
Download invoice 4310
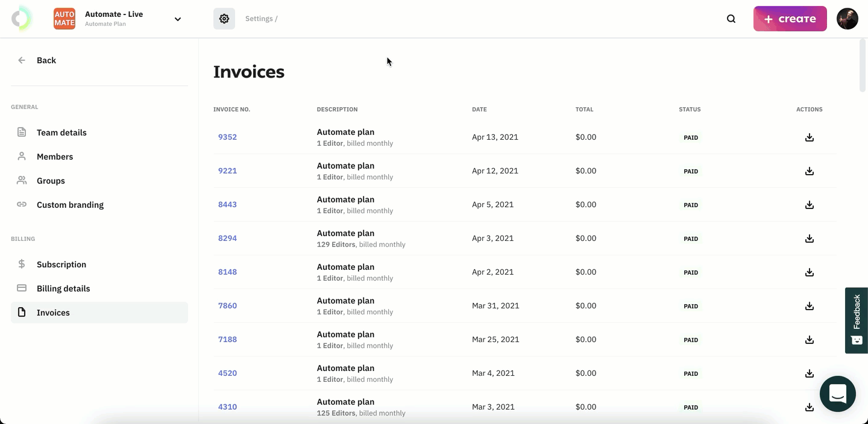tap(810, 407)
